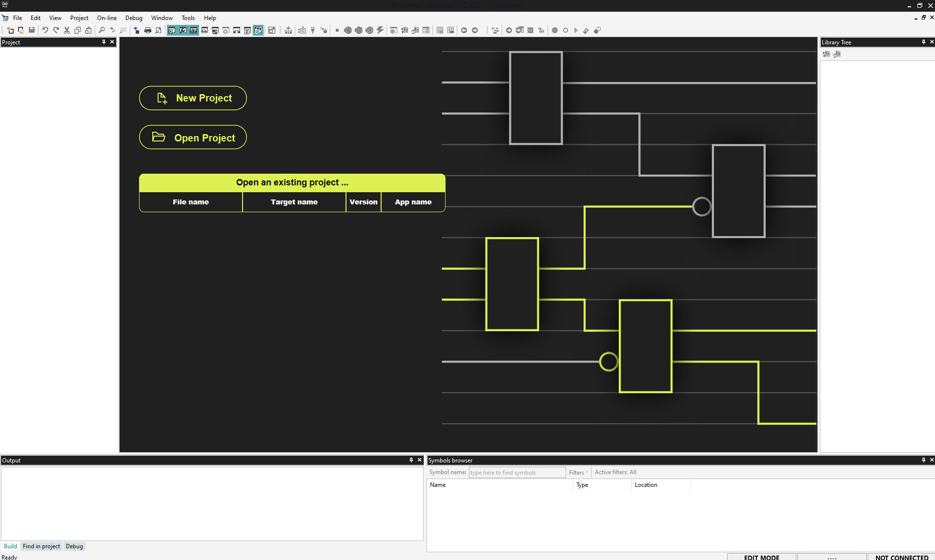Toggle pin on the Output panel
The image size is (935, 560).
[411, 460]
